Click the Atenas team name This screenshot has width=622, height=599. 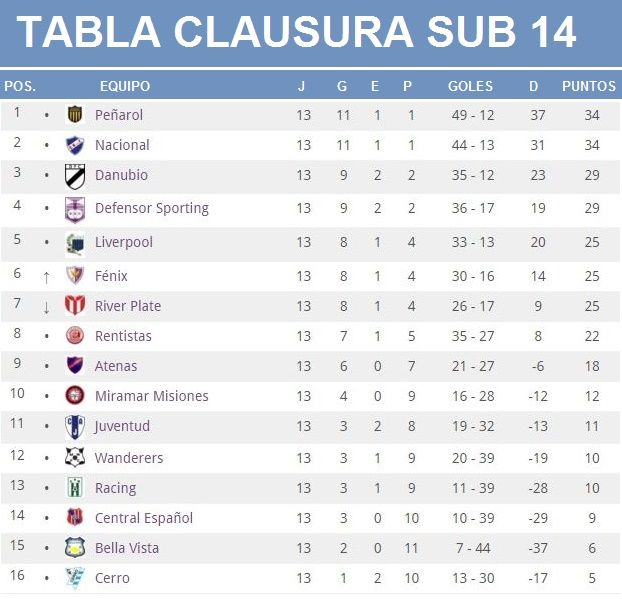(x=116, y=366)
